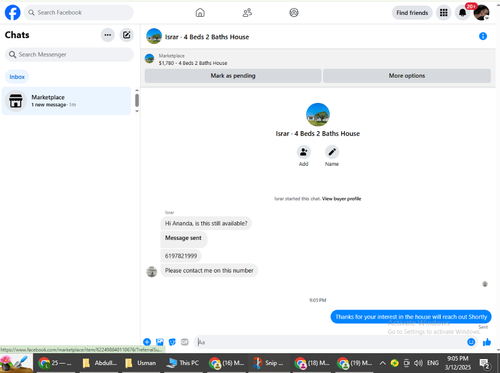The height and width of the screenshot is (373, 500).
Task: Click the Name edit pencil icon
Action: [x=332, y=152]
